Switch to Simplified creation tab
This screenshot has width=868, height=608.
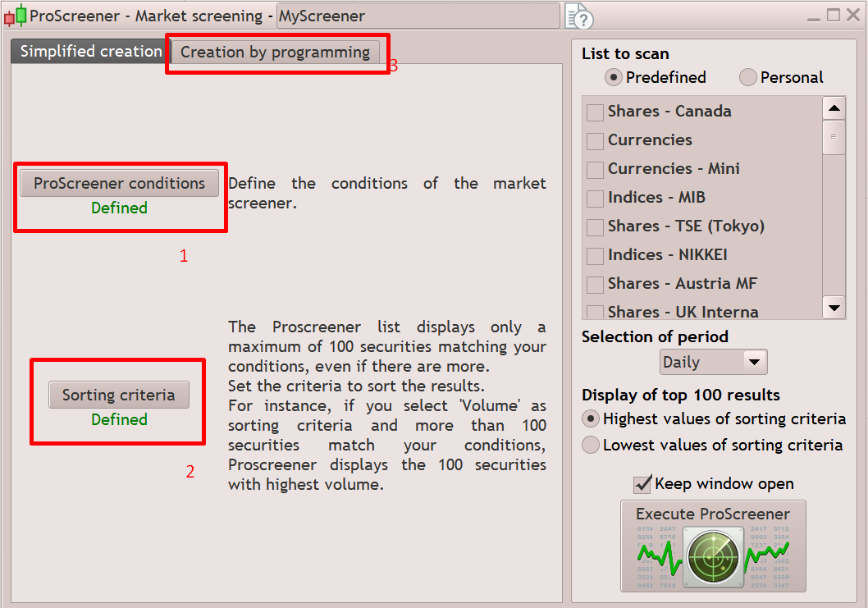coord(91,52)
